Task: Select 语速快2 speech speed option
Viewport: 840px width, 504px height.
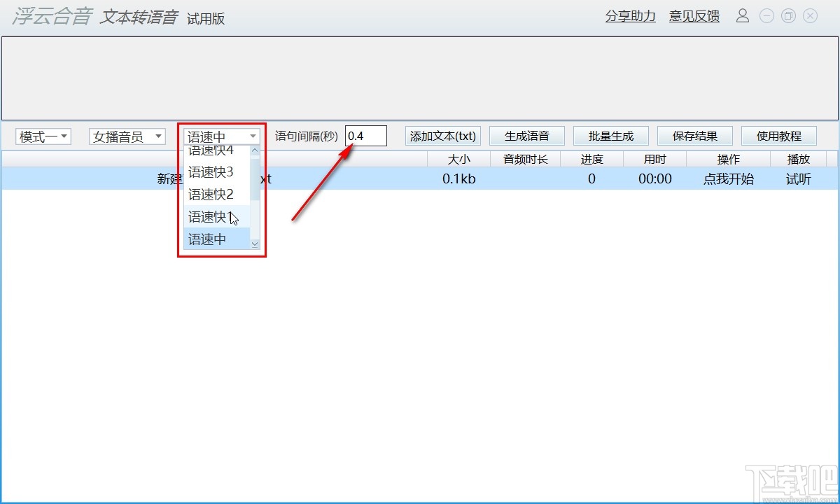Action: [x=209, y=194]
